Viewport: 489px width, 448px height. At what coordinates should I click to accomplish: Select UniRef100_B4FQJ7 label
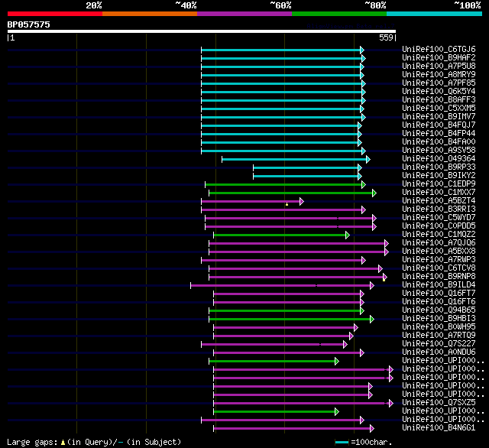click(x=439, y=125)
